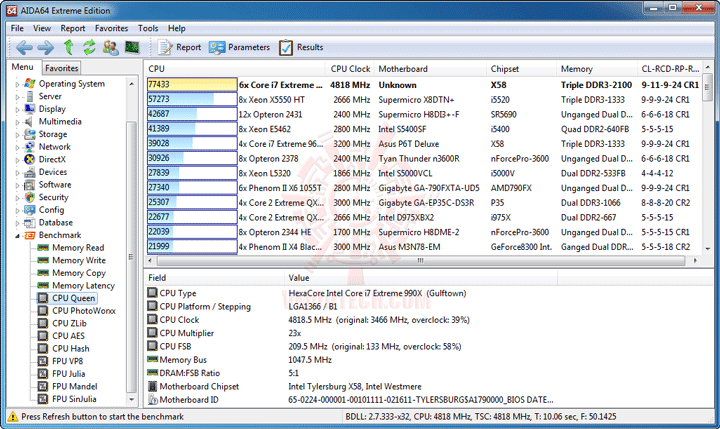Click results list scroll down arrow

[708, 248]
